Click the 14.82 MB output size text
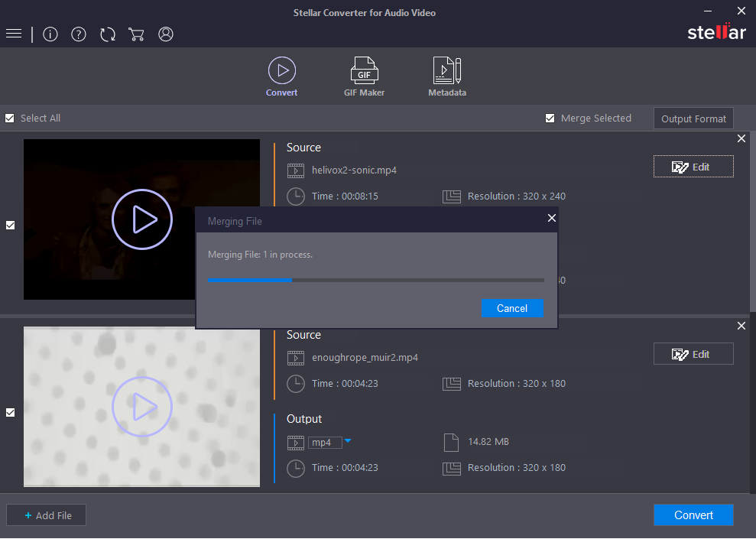Screen dimensions: 756x539 (488, 442)
